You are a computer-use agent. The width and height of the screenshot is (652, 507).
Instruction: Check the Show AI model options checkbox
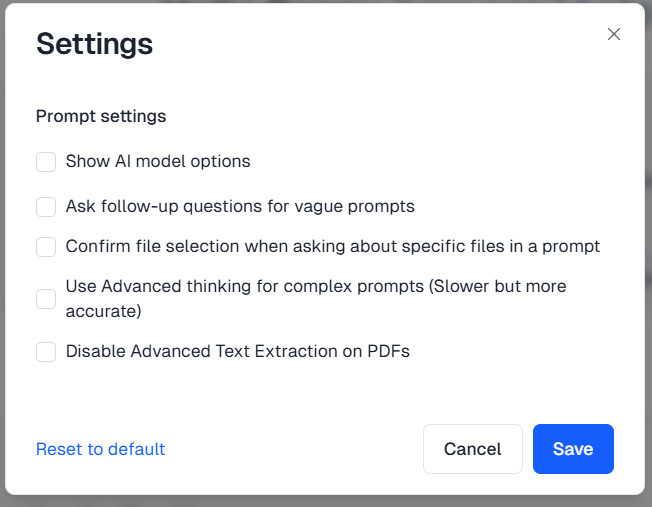(46, 162)
